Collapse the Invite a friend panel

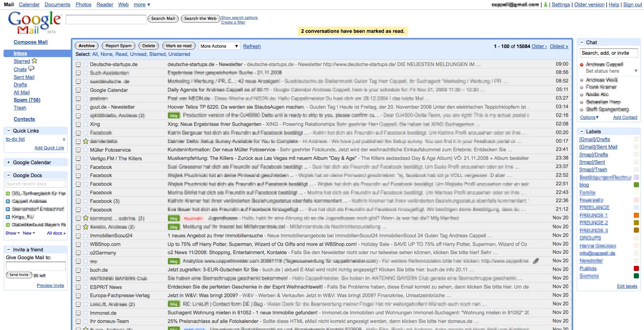coord(9,249)
